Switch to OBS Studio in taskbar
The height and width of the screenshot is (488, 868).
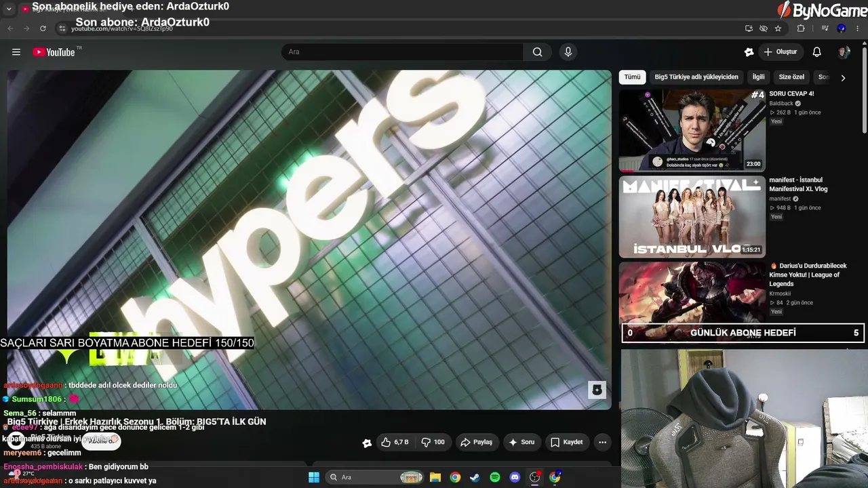[535, 477]
